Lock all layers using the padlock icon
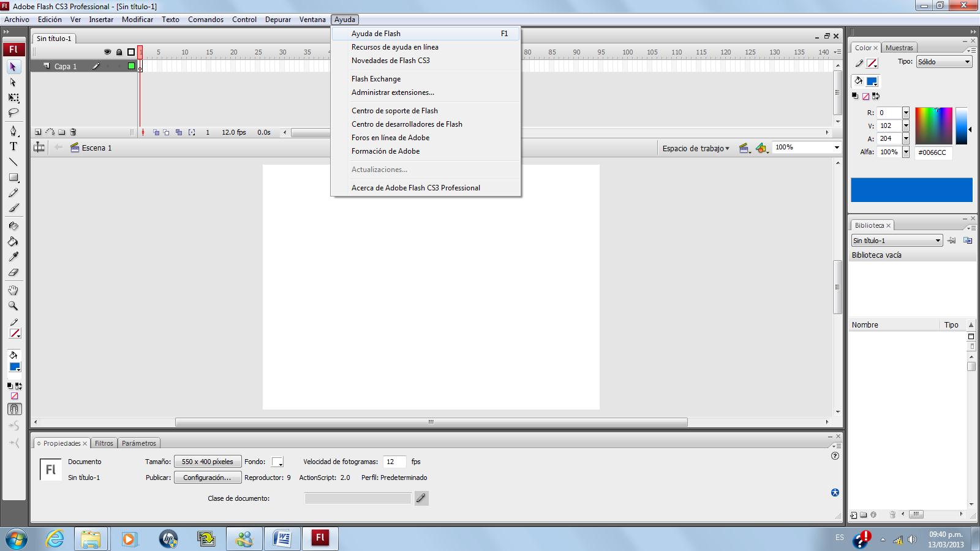 119,52
